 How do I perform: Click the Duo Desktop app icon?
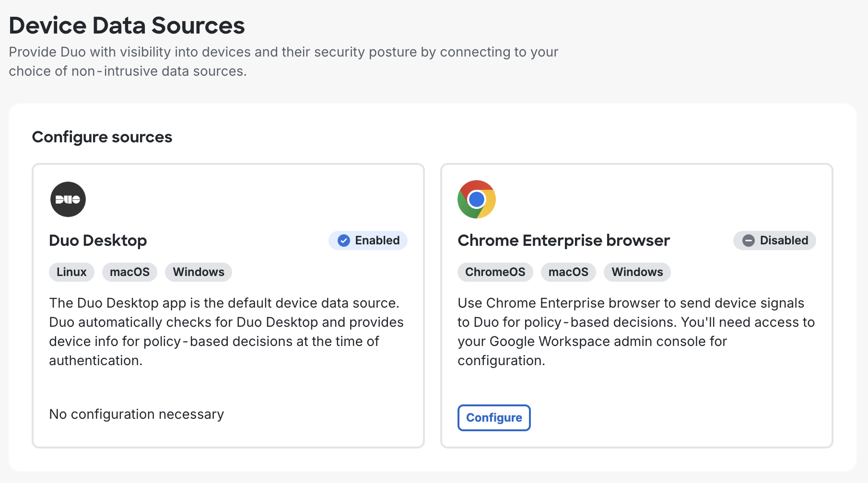68,199
